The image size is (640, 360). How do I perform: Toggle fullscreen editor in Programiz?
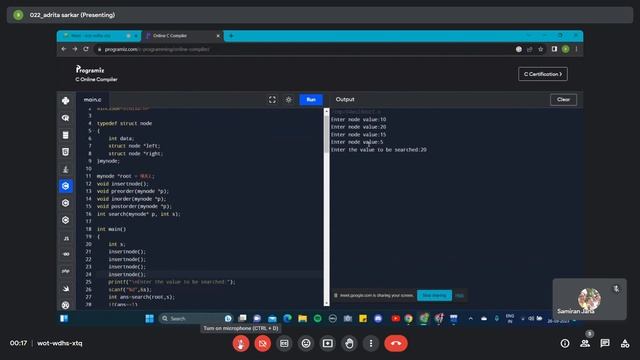point(272,100)
